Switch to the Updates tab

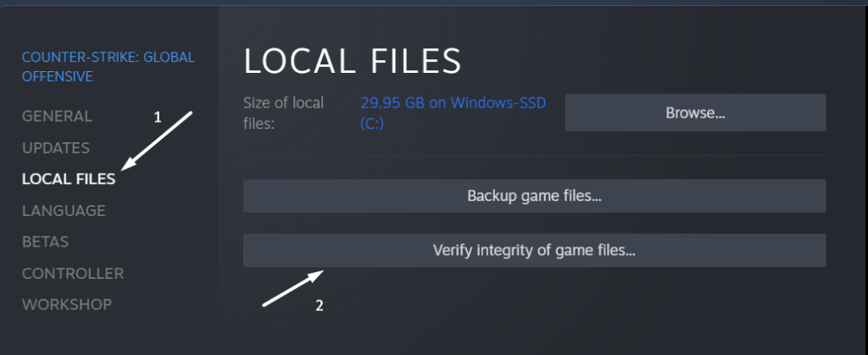pos(56,147)
